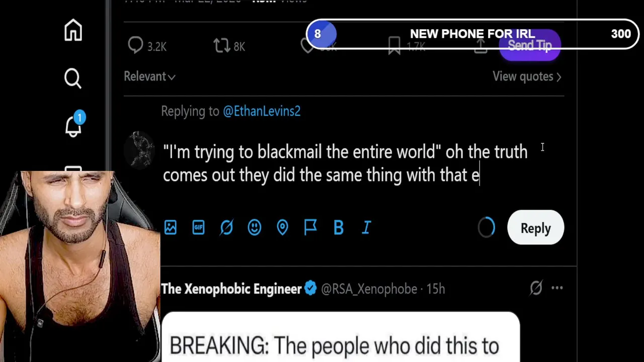Open the three-dot more menu on post
The width and height of the screenshot is (644, 362).
557,288
